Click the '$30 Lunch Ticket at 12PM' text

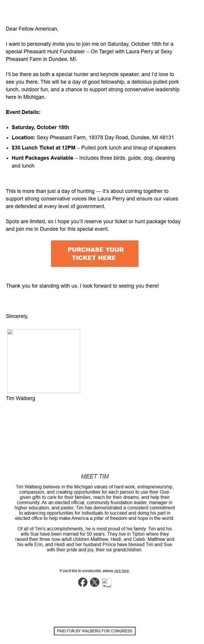point(43,148)
